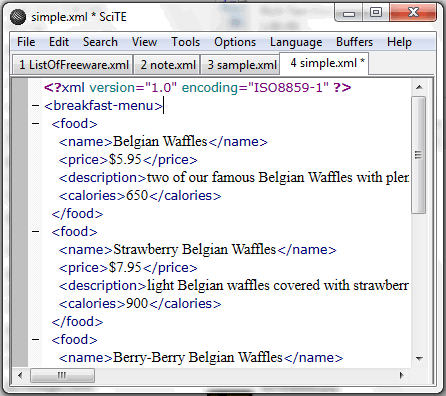Screen dimensions: 446x396
Task: Click the vertical scrollbar up arrow
Action: pyautogui.click(x=419, y=87)
